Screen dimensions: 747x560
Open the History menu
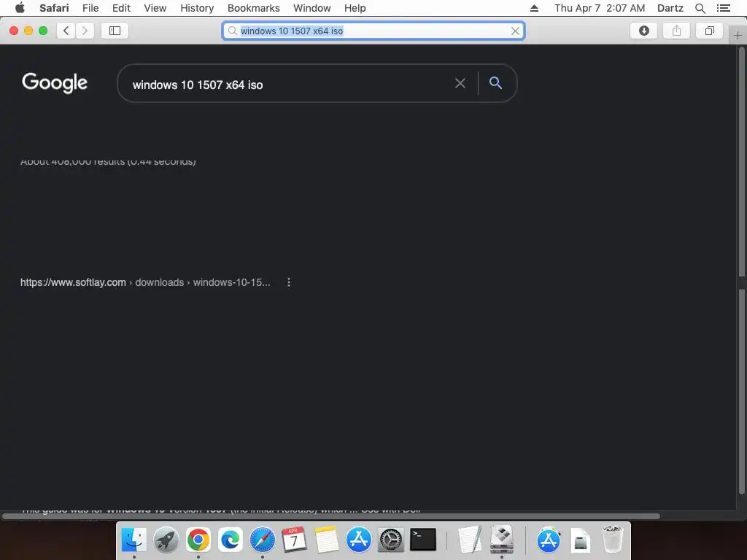pyautogui.click(x=197, y=8)
